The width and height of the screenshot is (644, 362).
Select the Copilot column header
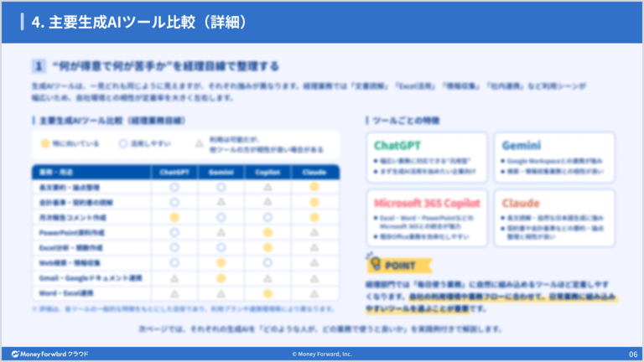tap(267, 172)
